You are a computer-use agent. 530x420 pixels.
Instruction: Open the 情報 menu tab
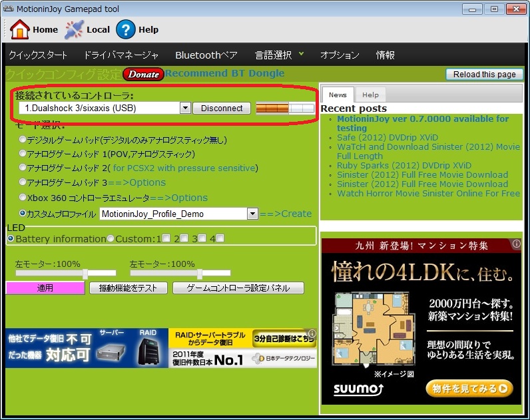(386, 55)
